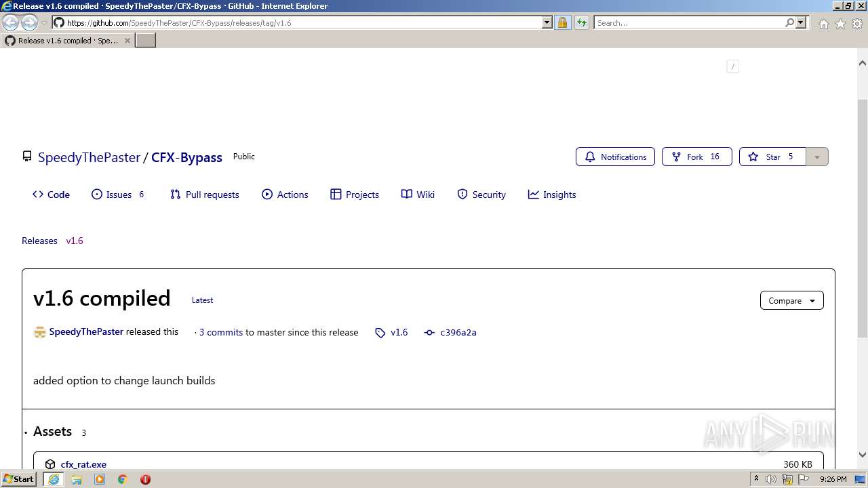Image resolution: width=868 pixels, height=488 pixels.
Task: Click the Fork button
Action: [x=696, y=157]
